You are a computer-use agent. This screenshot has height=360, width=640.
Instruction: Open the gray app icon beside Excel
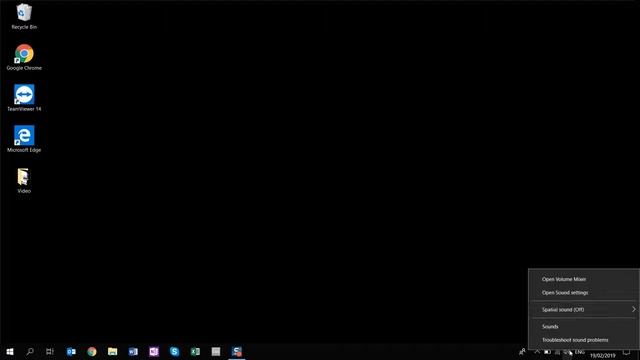coord(216,351)
